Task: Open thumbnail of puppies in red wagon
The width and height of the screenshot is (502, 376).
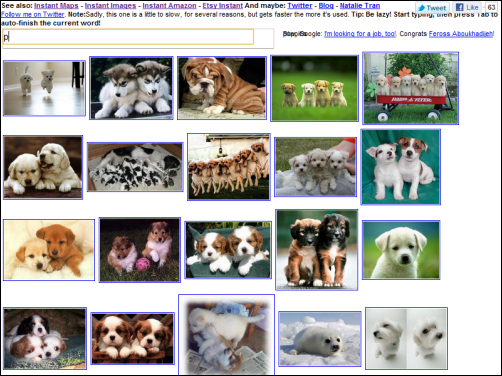Action: (x=411, y=88)
